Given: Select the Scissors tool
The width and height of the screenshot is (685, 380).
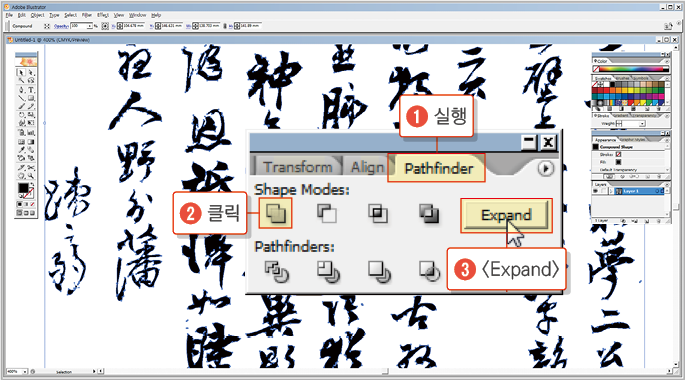Looking at the screenshot, I should 31,167.
